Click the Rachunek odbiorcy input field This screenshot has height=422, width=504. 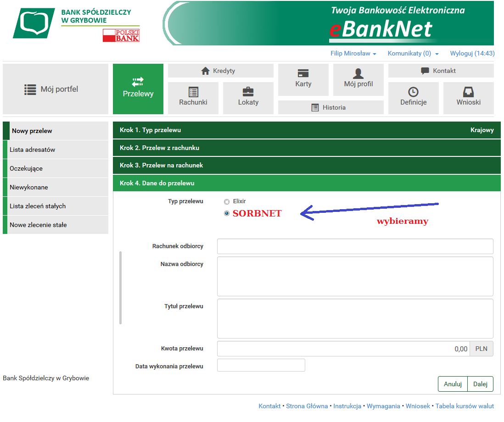pyautogui.click(x=355, y=246)
